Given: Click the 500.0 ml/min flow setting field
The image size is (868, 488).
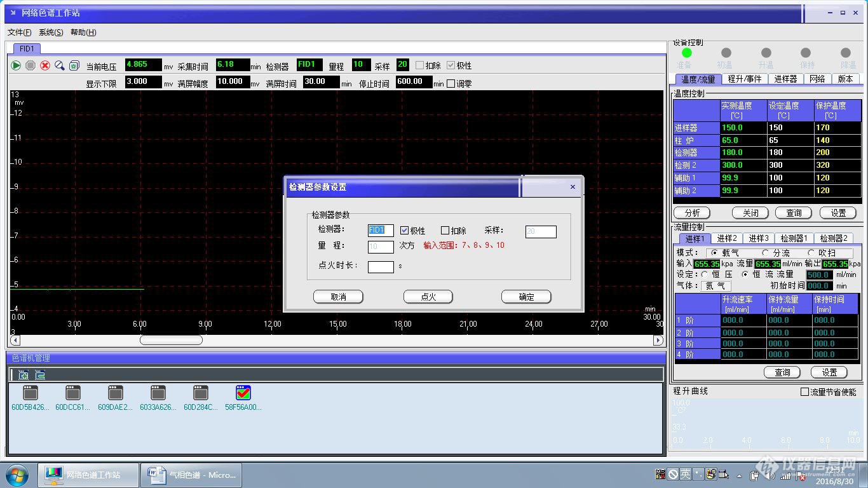Looking at the screenshot, I should tap(818, 275).
